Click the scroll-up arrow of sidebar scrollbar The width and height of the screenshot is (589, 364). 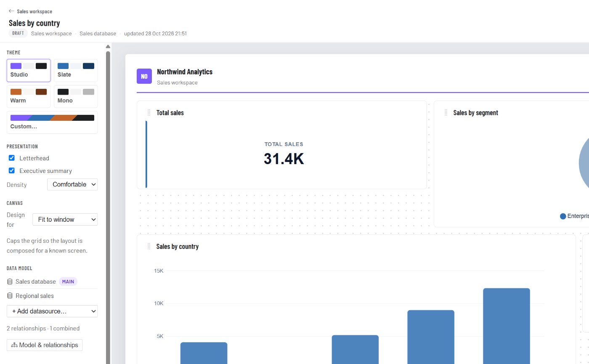108,47
